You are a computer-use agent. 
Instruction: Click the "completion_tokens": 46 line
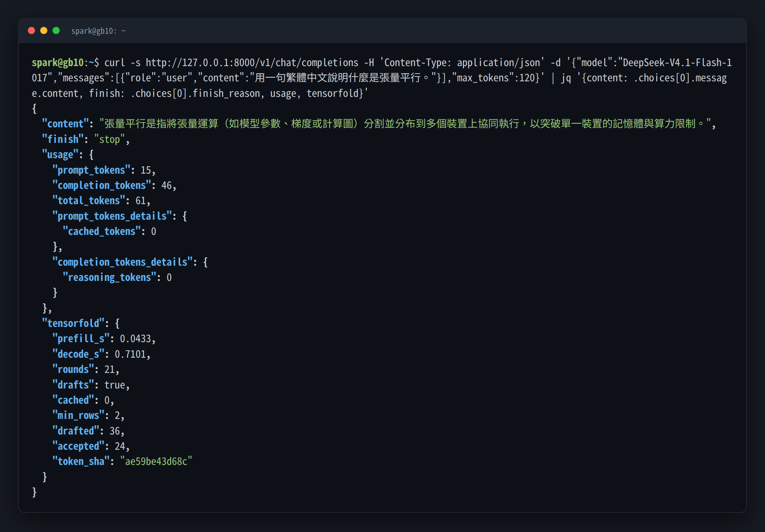[114, 186]
